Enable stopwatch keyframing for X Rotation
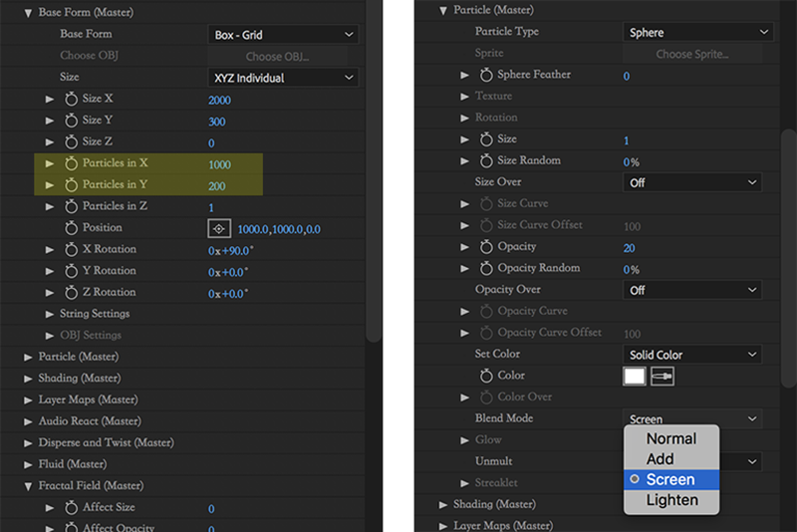The image size is (797, 532). click(x=72, y=249)
